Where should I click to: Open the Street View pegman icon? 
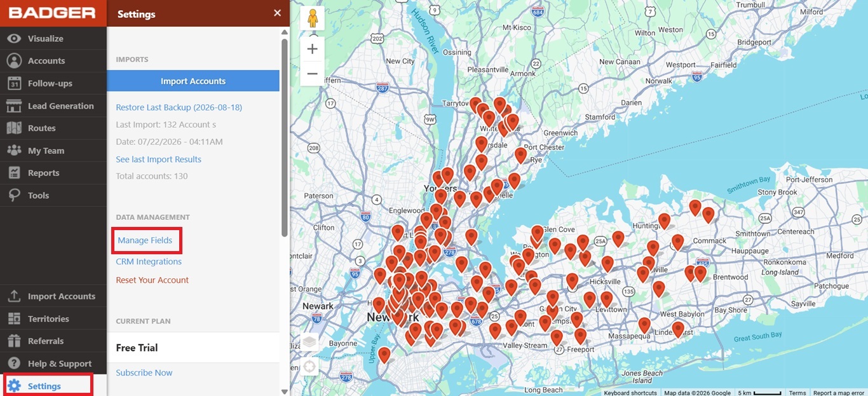point(312,18)
